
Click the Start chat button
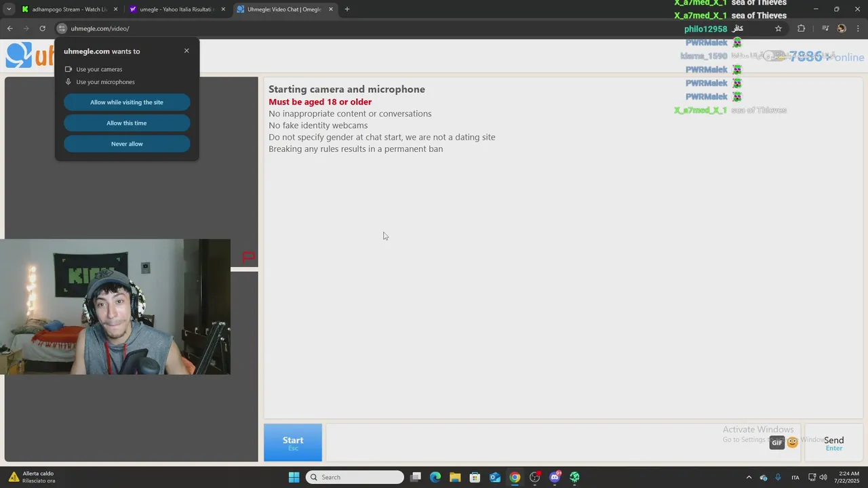pos(293,443)
